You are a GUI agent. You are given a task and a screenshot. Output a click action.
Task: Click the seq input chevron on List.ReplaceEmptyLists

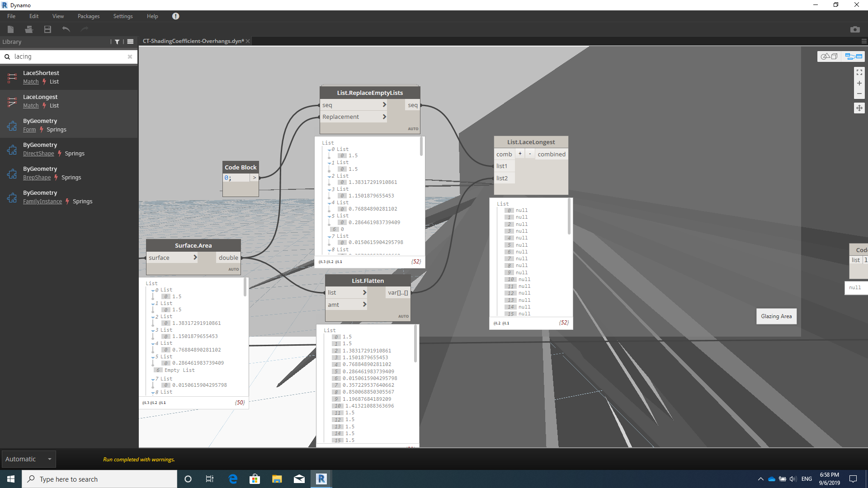pyautogui.click(x=384, y=105)
